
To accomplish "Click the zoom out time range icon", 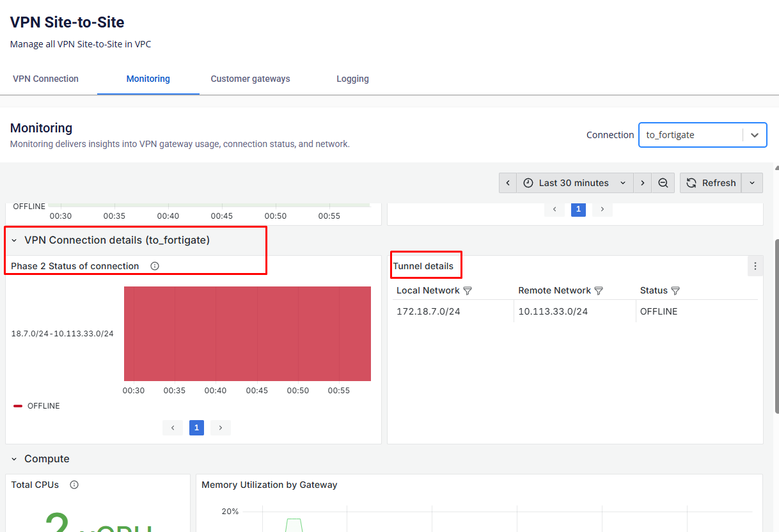I will pyautogui.click(x=663, y=183).
